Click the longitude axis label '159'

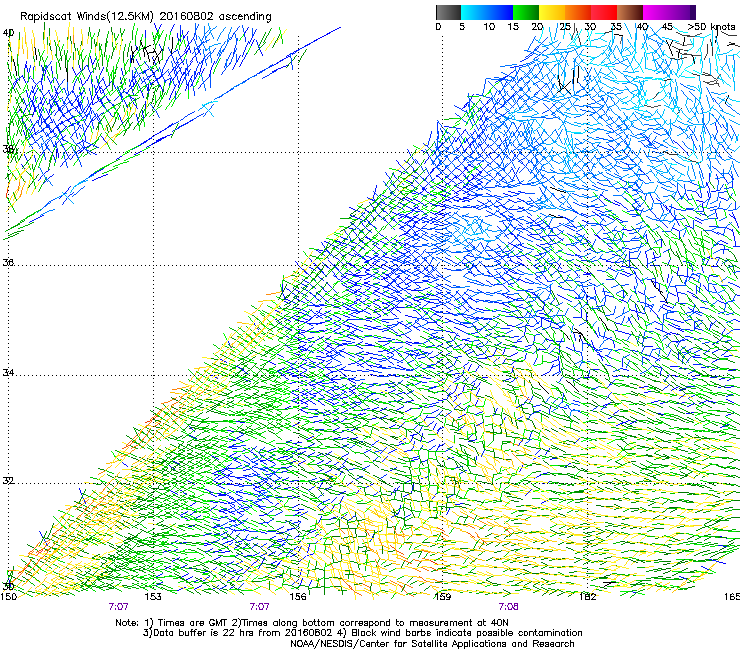point(442,597)
